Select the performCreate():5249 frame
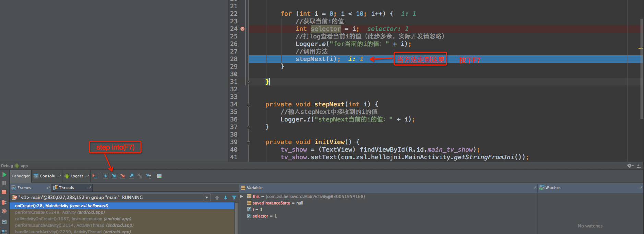The height and width of the screenshot is (234, 644). [x=122, y=212]
